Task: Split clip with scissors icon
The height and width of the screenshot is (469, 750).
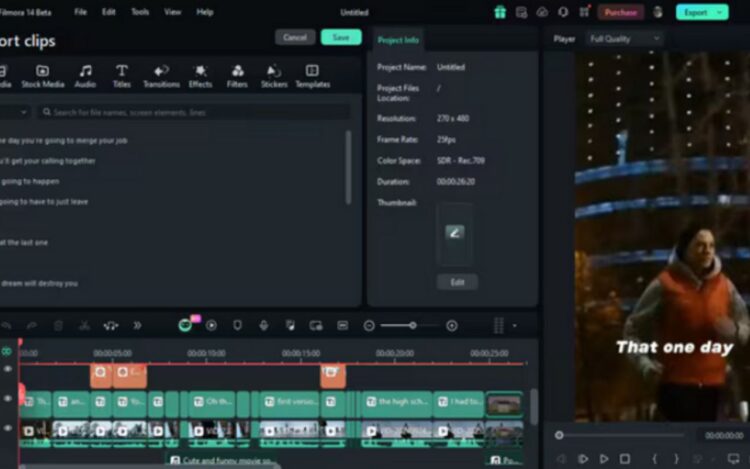Action: (x=84, y=326)
